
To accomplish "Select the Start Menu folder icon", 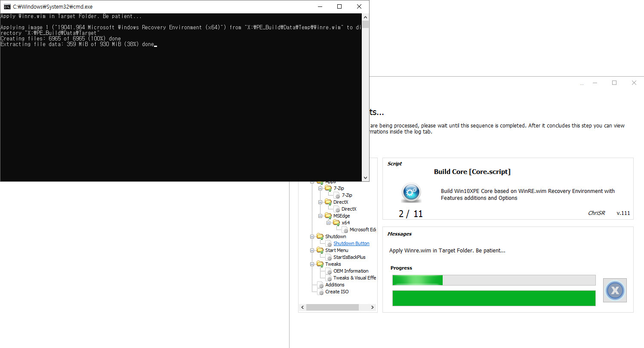I will tap(320, 250).
